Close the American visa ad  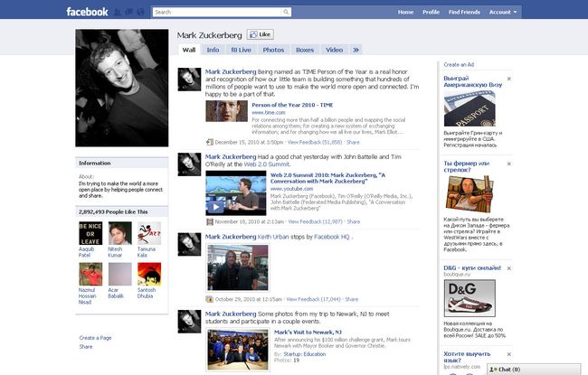tap(509, 79)
